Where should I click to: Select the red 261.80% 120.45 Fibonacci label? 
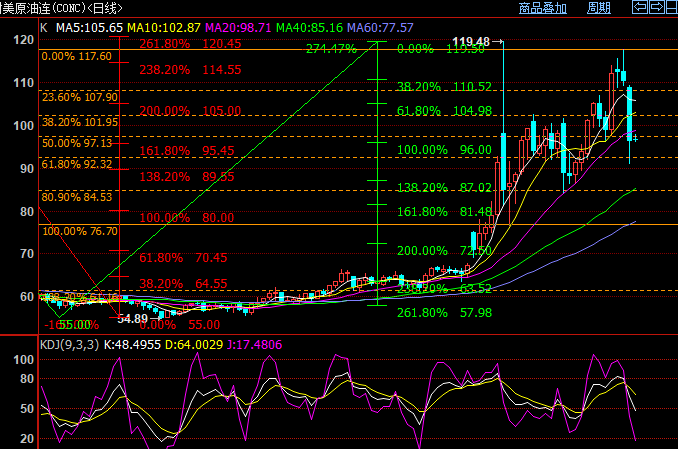[x=190, y=44]
